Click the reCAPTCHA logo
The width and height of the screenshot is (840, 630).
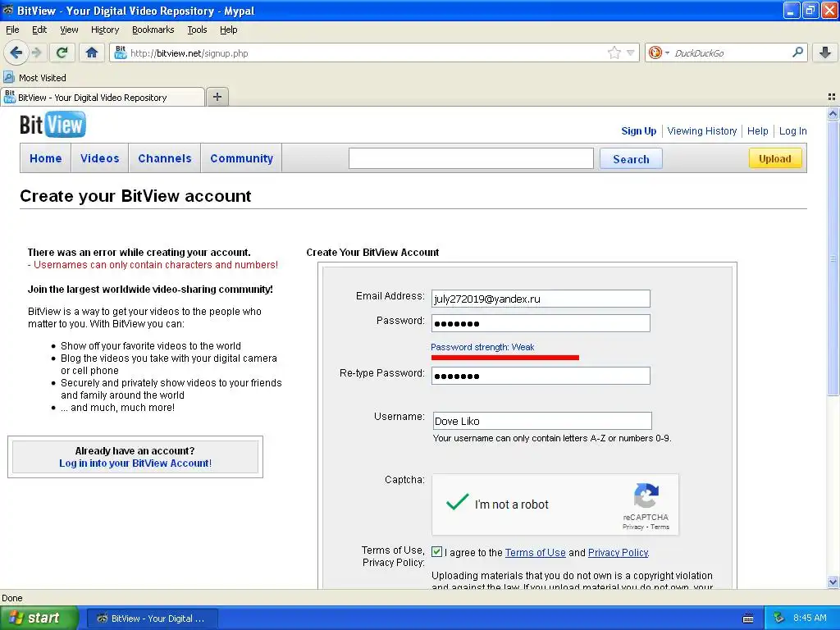click(646, 495)
